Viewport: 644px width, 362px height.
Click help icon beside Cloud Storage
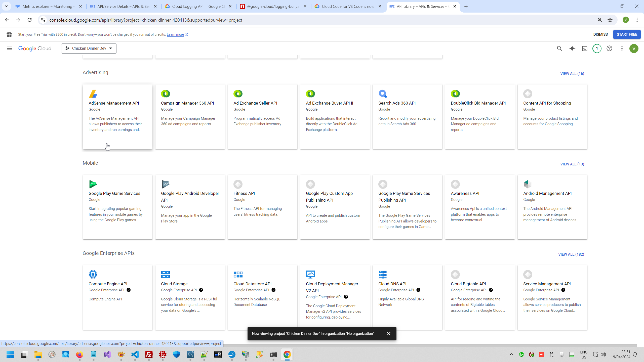tap(201, 290)
